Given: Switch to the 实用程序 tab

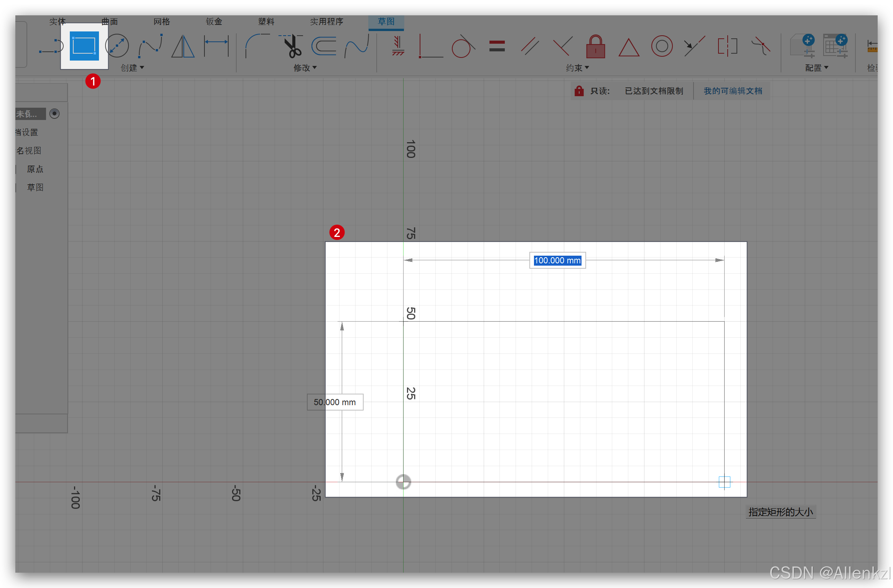Looking at the screenshot, I should click(x=326, y=21).
